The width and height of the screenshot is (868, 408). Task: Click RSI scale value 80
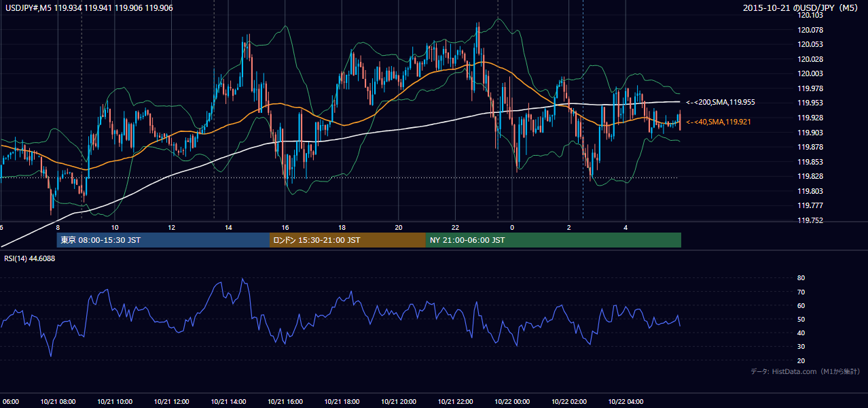coord(801,278)
